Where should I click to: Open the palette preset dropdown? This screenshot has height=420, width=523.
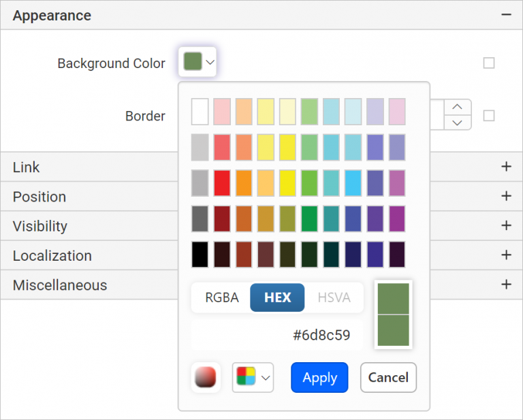[253, 377]
